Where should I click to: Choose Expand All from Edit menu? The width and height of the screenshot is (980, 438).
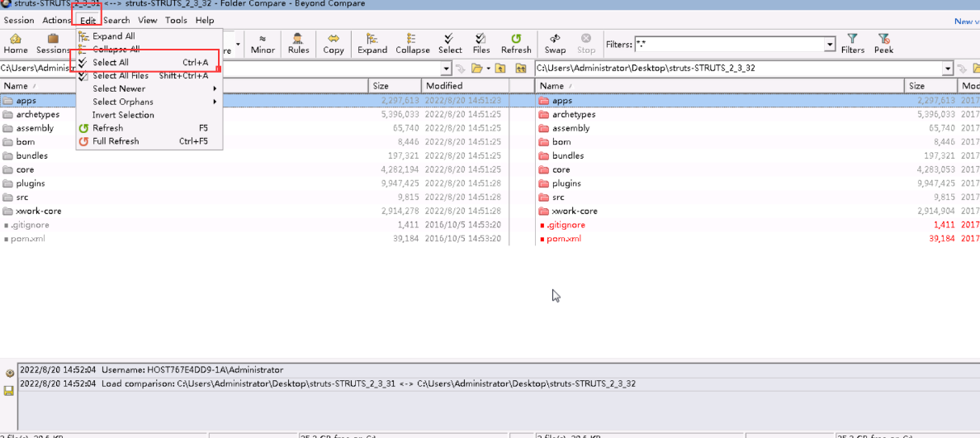(149, 36)
